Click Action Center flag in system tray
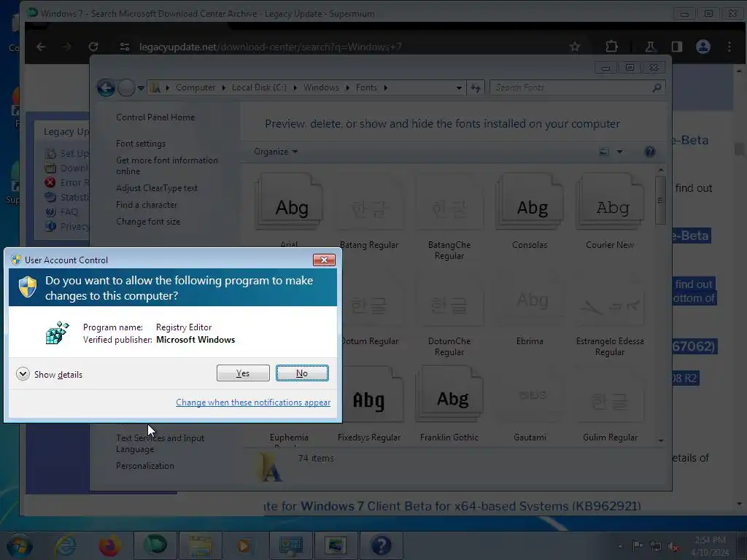The image size is (747, 560). click(638, 545)
